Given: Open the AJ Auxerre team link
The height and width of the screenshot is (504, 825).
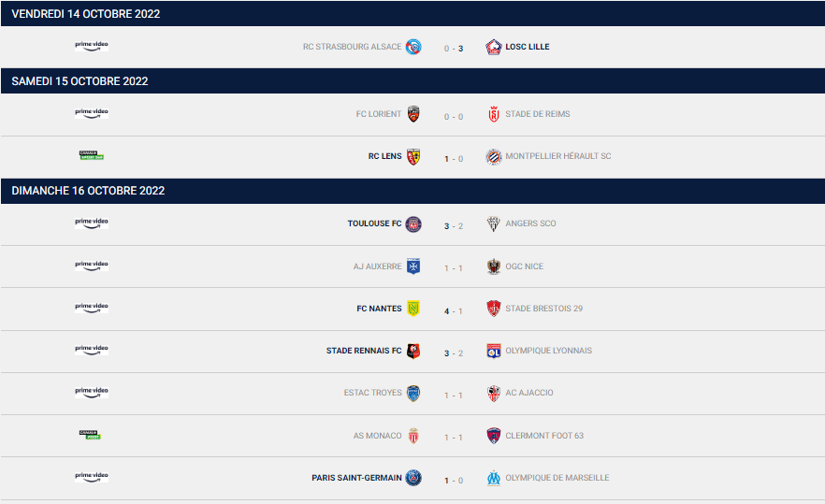Looking at the screenshot, I should 377,266.
